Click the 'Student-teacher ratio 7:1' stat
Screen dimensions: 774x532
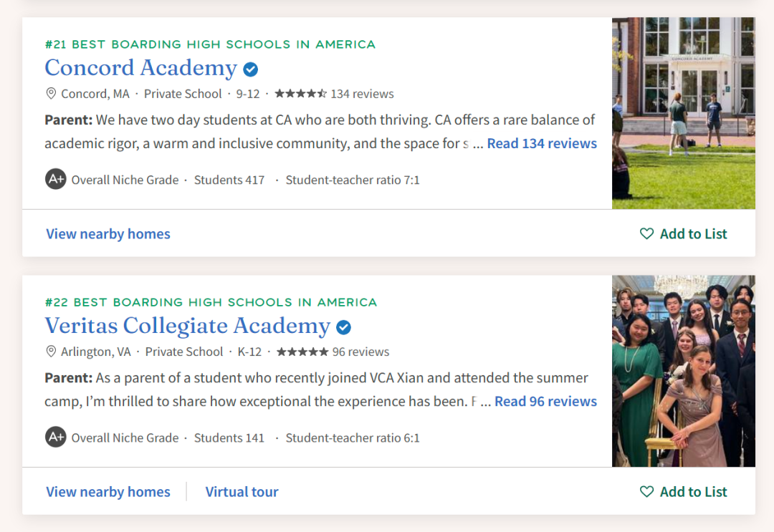pyautogui.click(x=353, y=180)
